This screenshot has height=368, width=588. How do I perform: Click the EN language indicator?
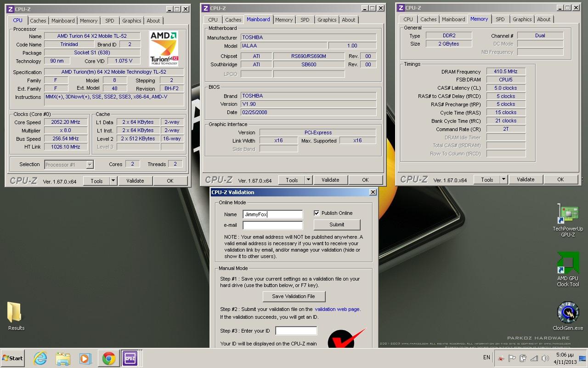486,357
